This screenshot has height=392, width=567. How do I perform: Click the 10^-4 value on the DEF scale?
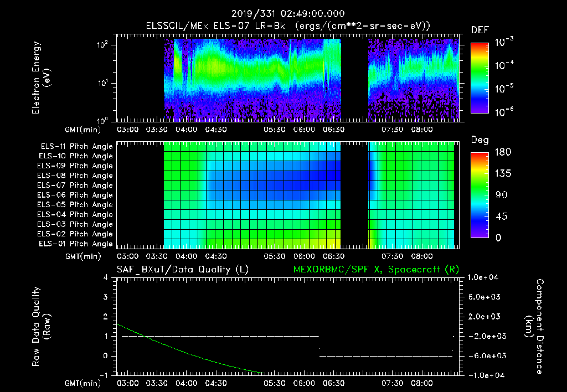coord(504,65)
